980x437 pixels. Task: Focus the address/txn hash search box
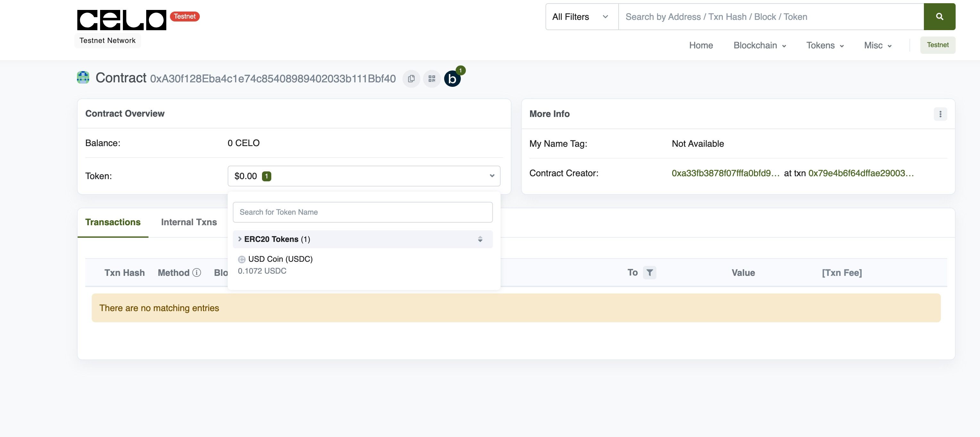click(x=771, y=17)
